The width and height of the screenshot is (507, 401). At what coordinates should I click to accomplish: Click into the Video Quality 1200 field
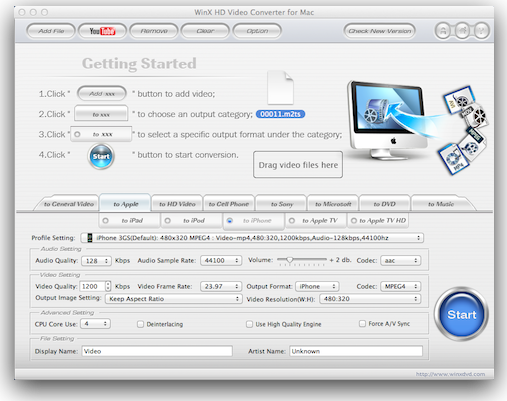pyautogui.click(x=92, y=286)
